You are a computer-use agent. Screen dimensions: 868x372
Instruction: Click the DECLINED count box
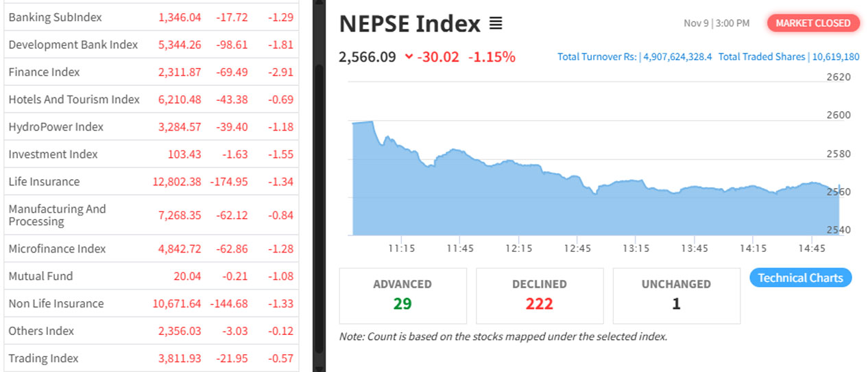[x=540, y=295]
